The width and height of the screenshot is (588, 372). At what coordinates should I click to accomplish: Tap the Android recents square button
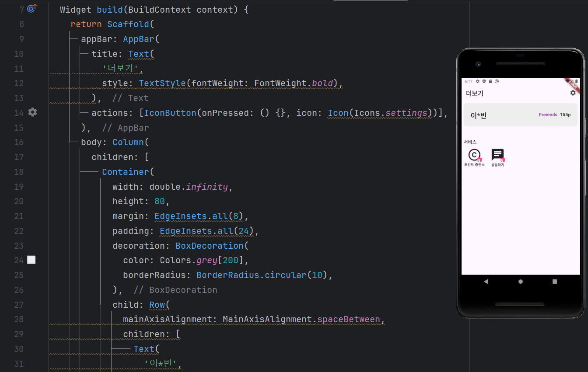tap(555, 282)
